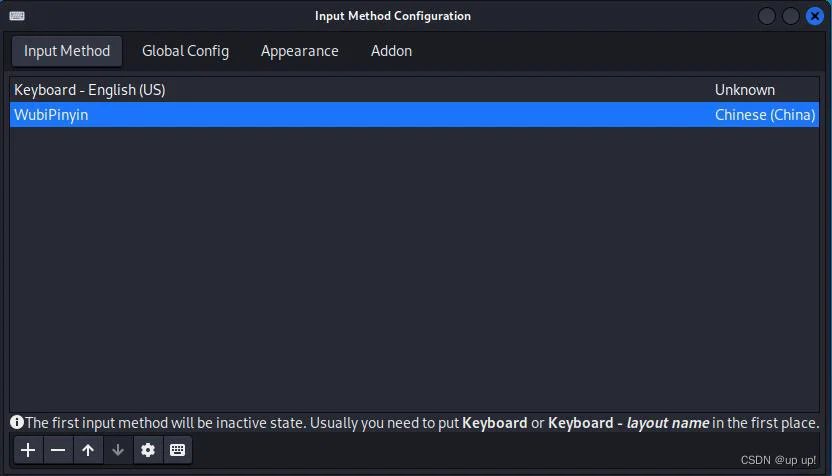The width and height of the screenshot is (832, 476).
Task: Open configuration with the gear icon
Action: coord(148,450)
